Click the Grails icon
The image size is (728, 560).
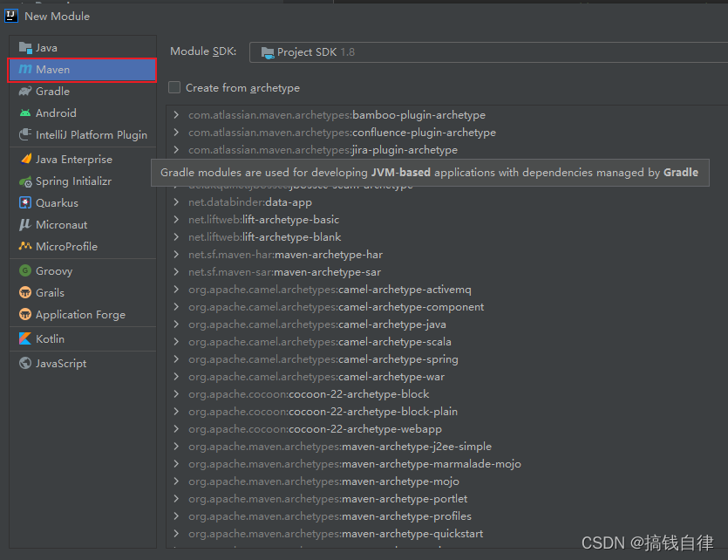(25, 292)
